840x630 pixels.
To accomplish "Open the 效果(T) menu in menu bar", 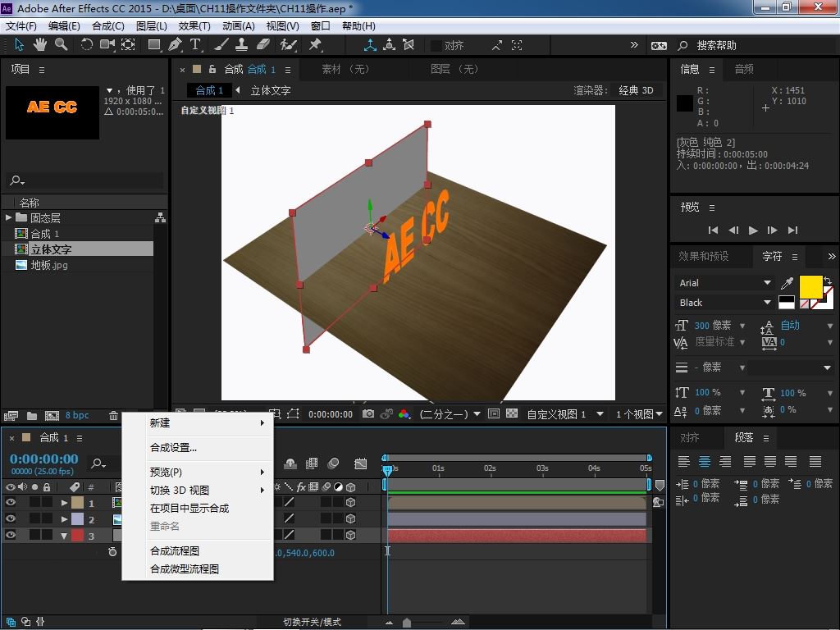I will tap(194, 26).
